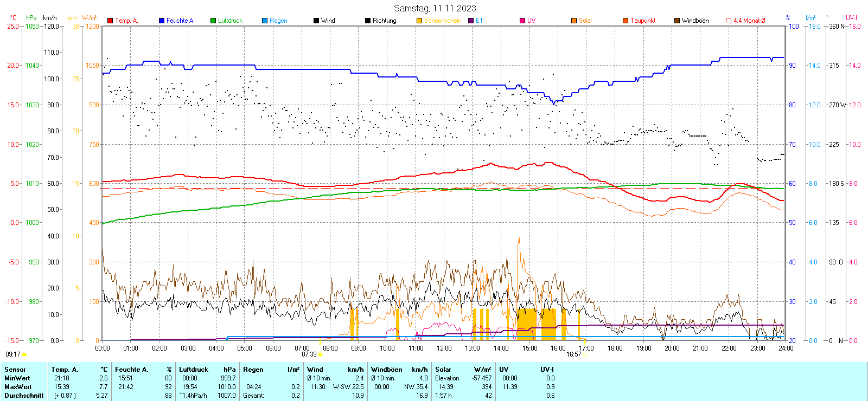This screenshot has width=868, height=401.
Task: Click the blue Feuchte A. legend square
Action: [x=162, y=21]
